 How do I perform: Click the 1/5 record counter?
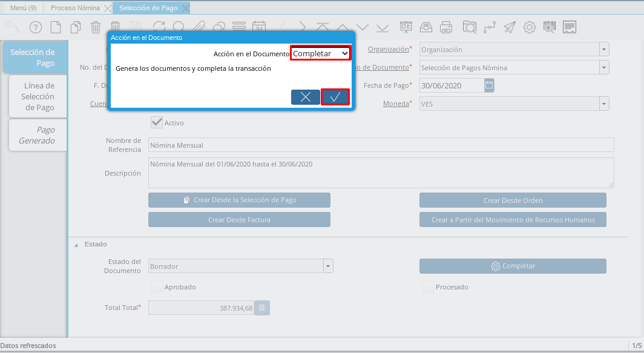tap(636, 346)
